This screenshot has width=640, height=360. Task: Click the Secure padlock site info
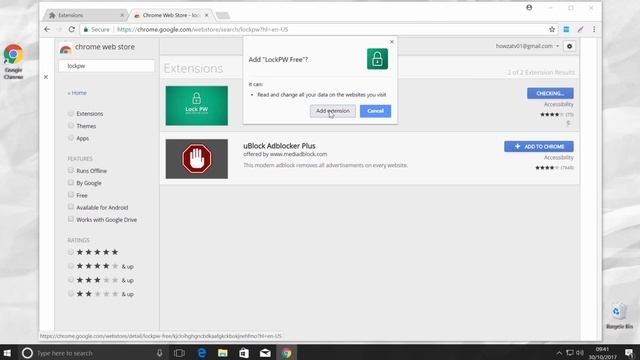click(x=96, y=29)
